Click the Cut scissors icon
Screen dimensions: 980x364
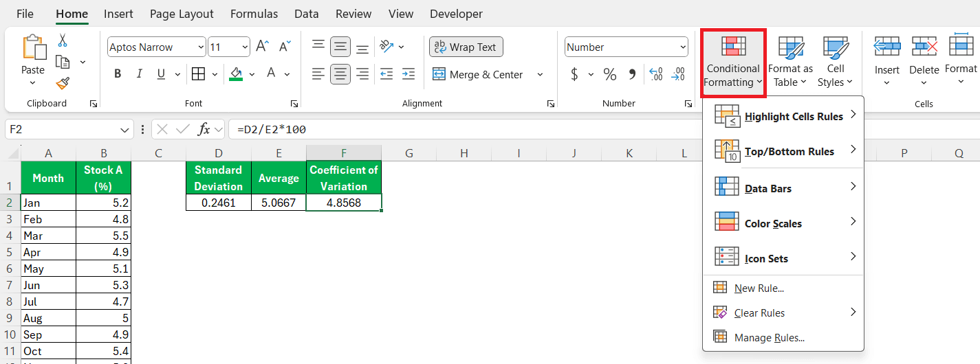63,41
